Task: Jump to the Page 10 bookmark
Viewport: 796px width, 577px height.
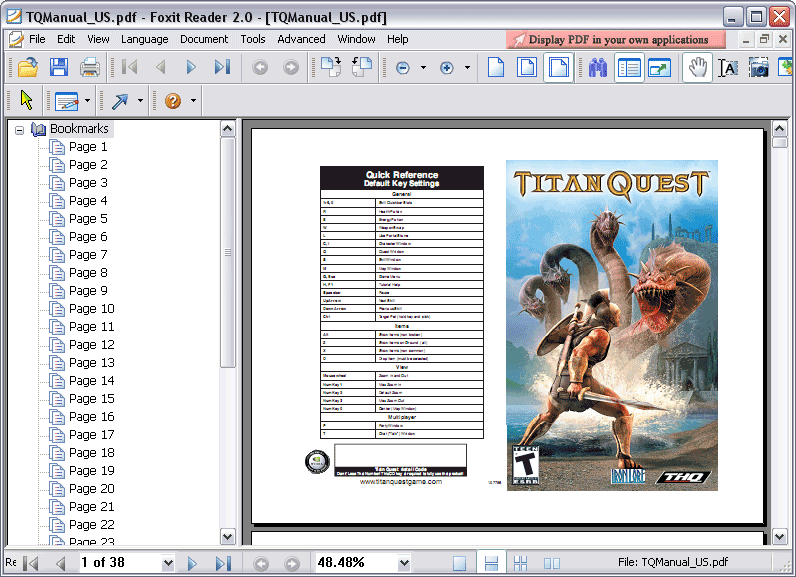Action: pos(91,308)
